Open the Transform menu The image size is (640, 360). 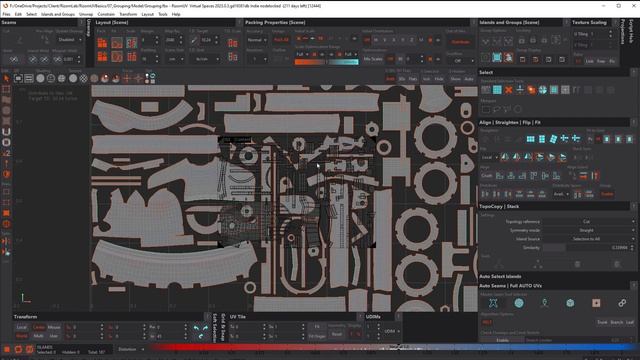tap(128, 14)
